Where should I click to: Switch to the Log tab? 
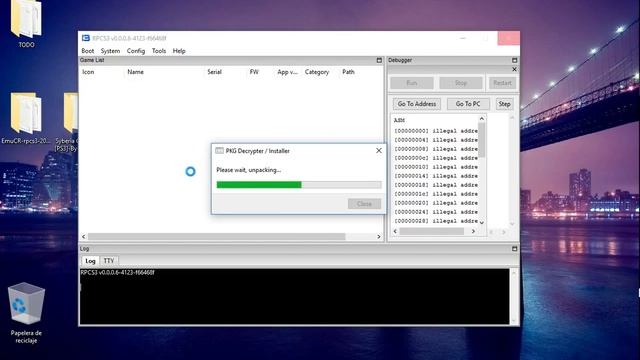tap(90, 261)
